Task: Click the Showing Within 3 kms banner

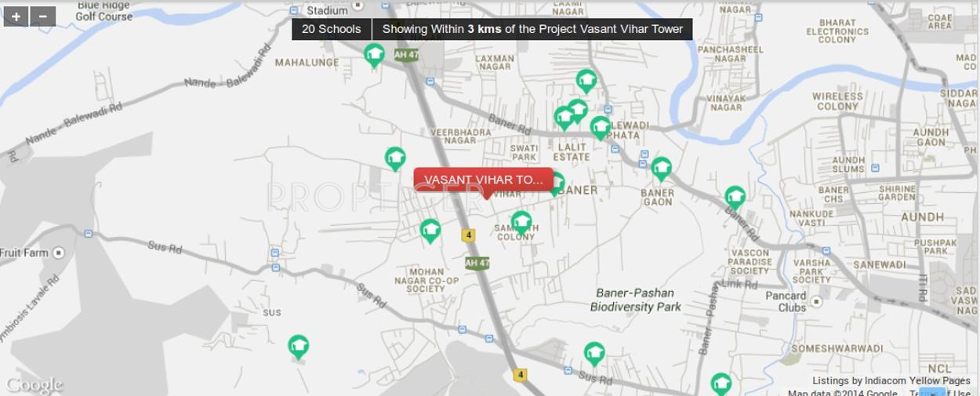Action: (533, 29)
